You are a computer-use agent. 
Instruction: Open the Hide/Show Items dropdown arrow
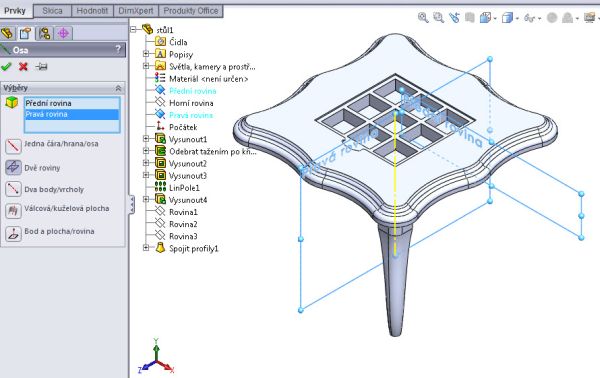point(540,18)
